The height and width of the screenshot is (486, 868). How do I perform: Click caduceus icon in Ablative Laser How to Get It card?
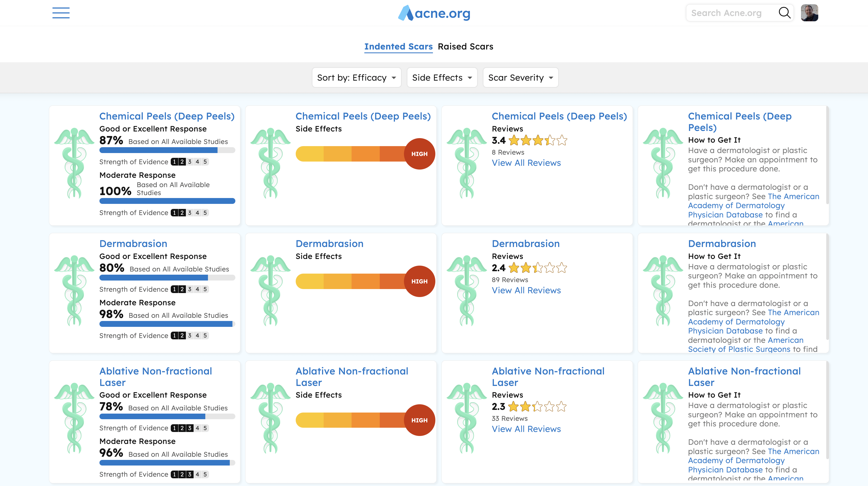tap(663, 418)
